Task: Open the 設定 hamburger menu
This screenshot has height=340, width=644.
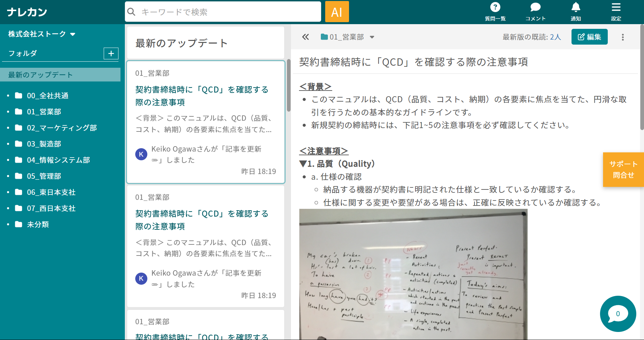Action: pos(616,11)
